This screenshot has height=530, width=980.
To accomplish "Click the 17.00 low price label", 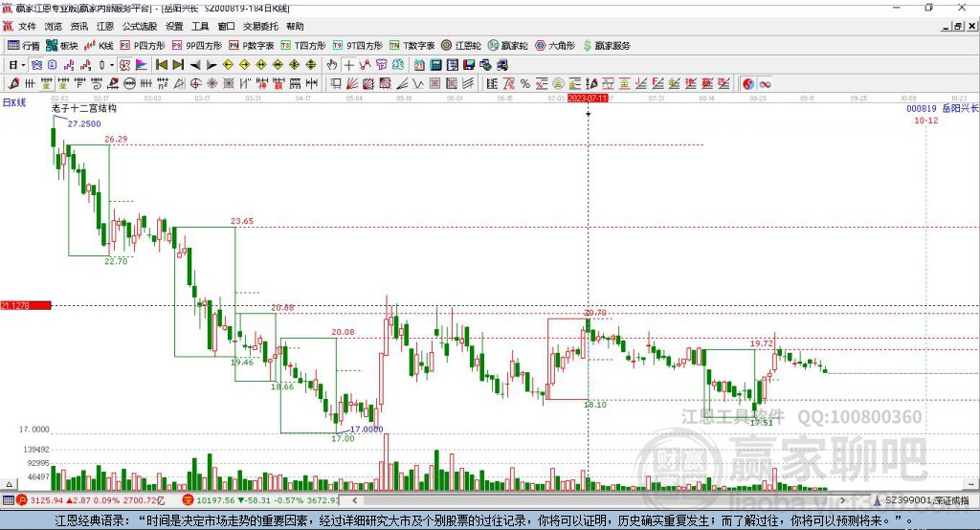I will [343, 439].
